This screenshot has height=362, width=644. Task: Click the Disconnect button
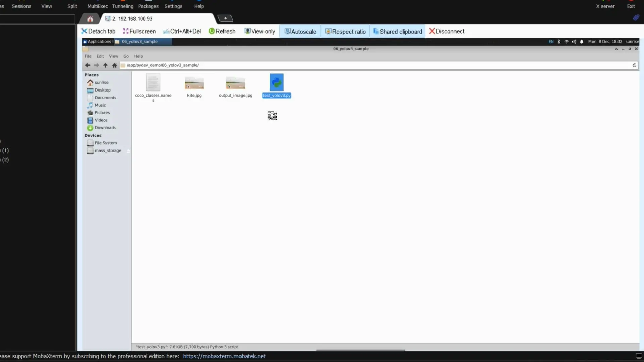tap(446, 31)
